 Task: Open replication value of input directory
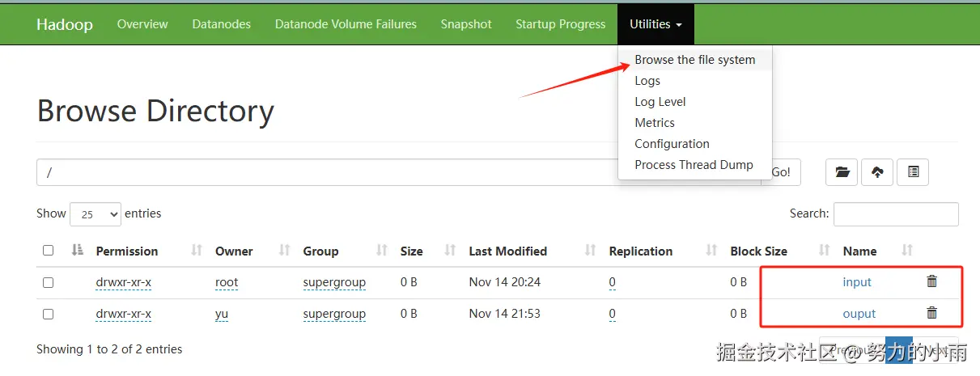click(613, 282)
